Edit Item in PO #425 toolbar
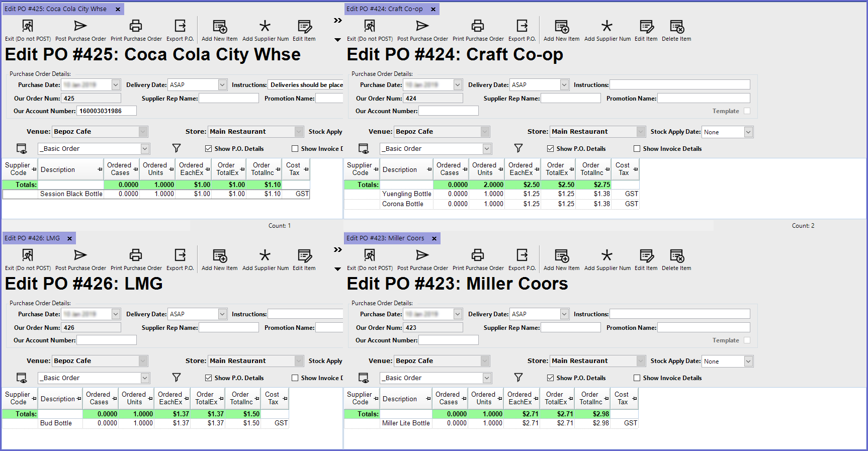 304,31
